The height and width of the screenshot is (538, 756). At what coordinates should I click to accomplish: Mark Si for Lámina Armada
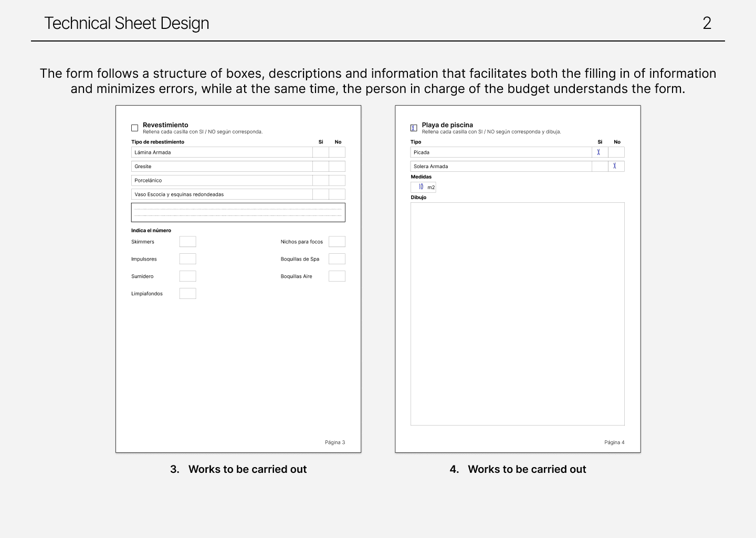[x=320, y=152]
